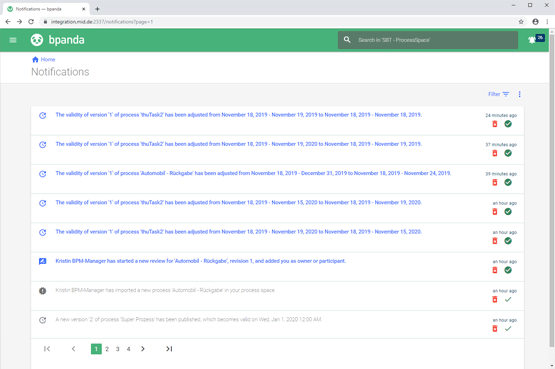This screenshot has width=555, height=369.
Task: Open a new browser tab with plus
Action: tap(97, 9)
